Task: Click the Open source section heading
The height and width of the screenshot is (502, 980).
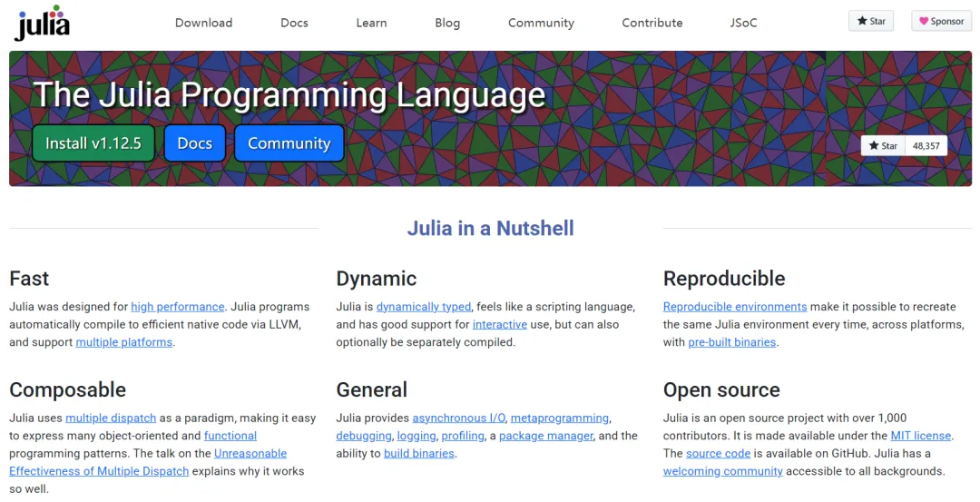Action: coord(721,389)
